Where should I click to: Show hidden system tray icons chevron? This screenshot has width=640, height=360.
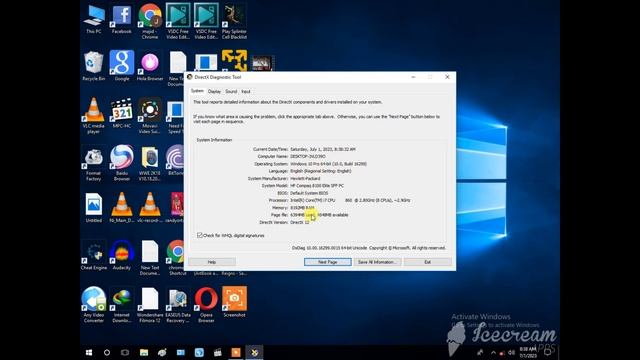tap(493, 353)
